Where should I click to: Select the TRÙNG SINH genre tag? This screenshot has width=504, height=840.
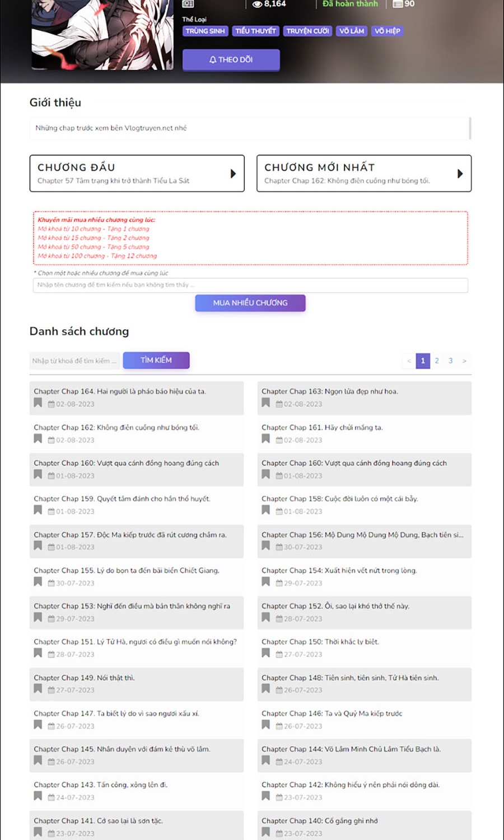205,31
